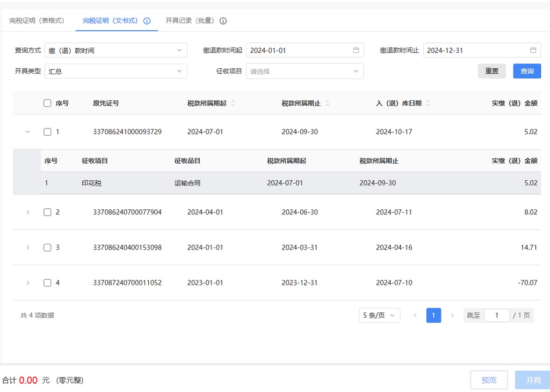Screen dimensions: 550x392
Task: Click date 2024-07-10 in row 4
Action: [394, 283]
